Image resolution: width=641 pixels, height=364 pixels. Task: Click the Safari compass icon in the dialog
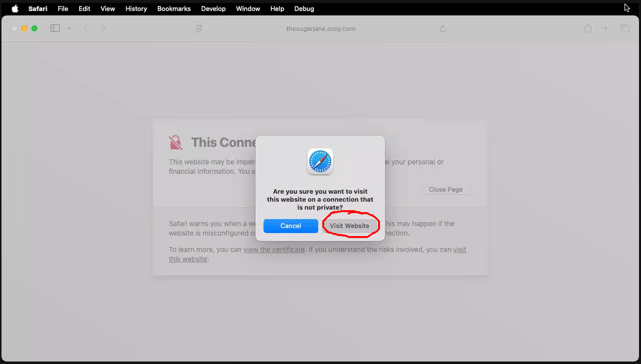coord(320,161)
